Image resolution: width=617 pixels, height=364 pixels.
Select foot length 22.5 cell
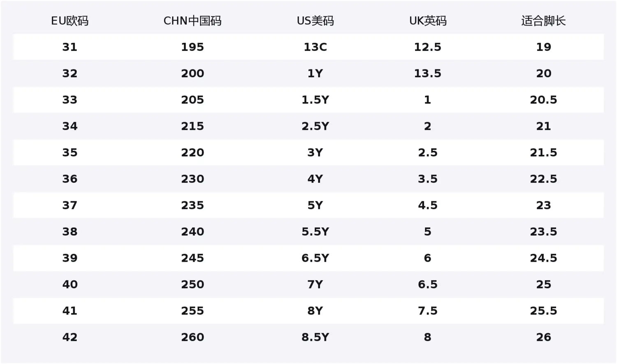pos(543,179)
